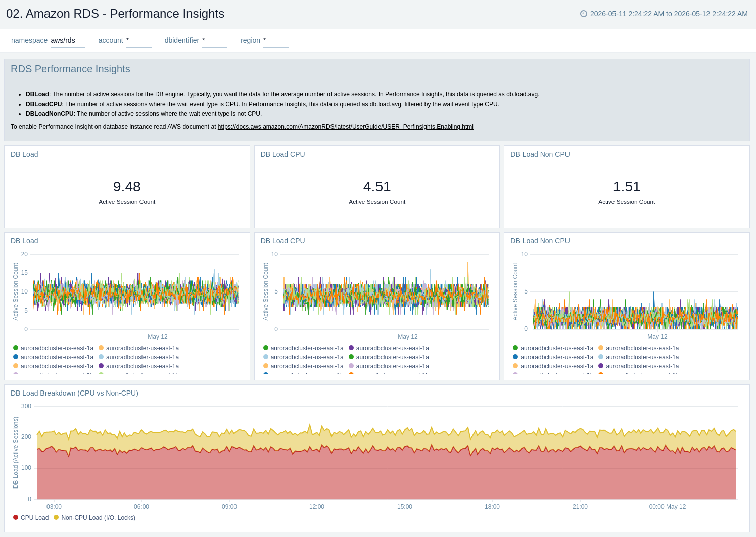The width and height of the screenshot is (756, 537).
Task: Click the DB Load Non CPU single-value panel title
Action: 540,154
